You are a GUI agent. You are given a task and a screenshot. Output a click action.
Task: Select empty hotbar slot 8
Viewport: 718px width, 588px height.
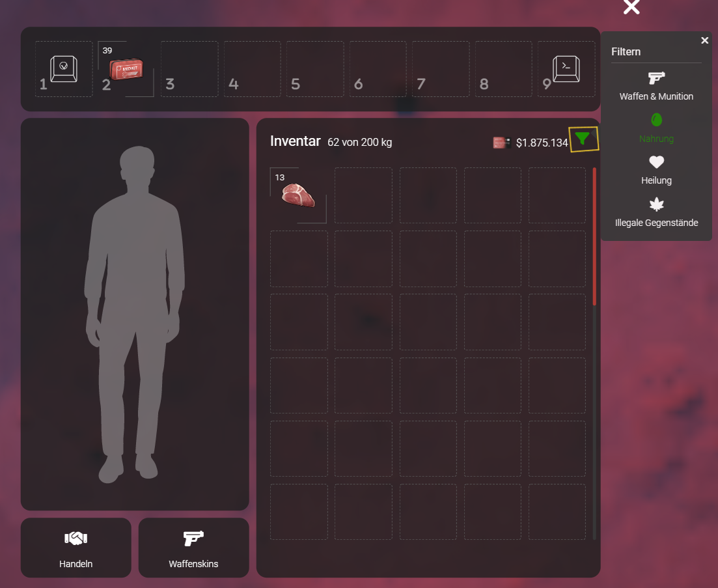point(503,69)
